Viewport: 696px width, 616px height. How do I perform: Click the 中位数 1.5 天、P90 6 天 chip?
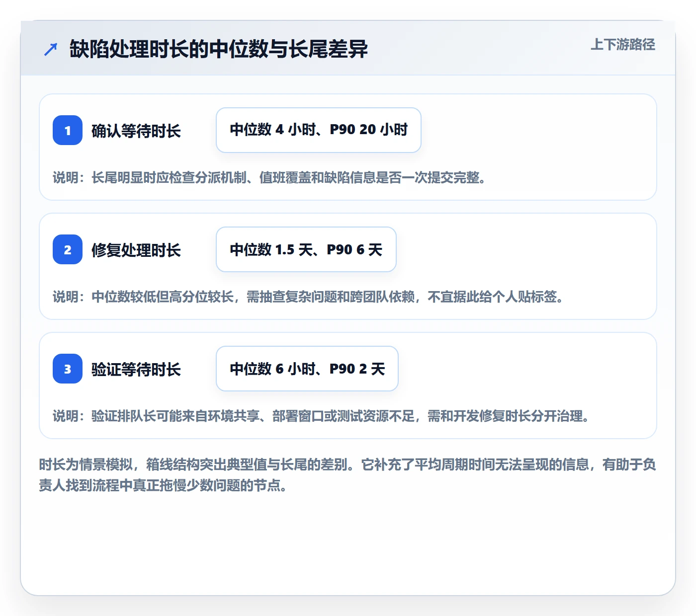coord(306,249)
